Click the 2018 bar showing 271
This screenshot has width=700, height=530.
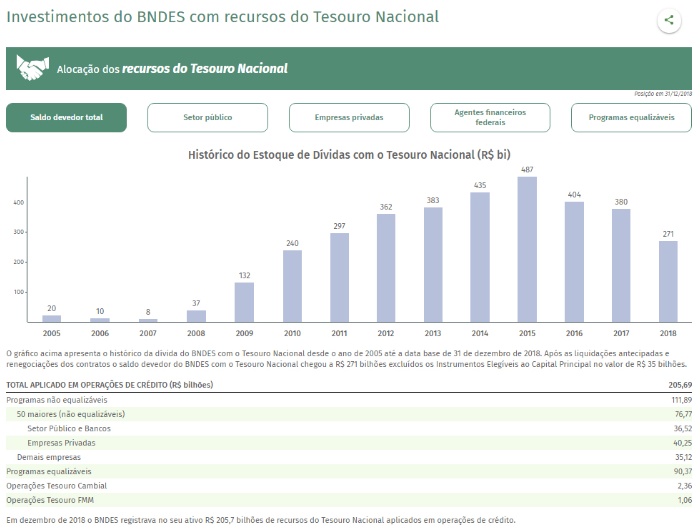coord(668,281)
